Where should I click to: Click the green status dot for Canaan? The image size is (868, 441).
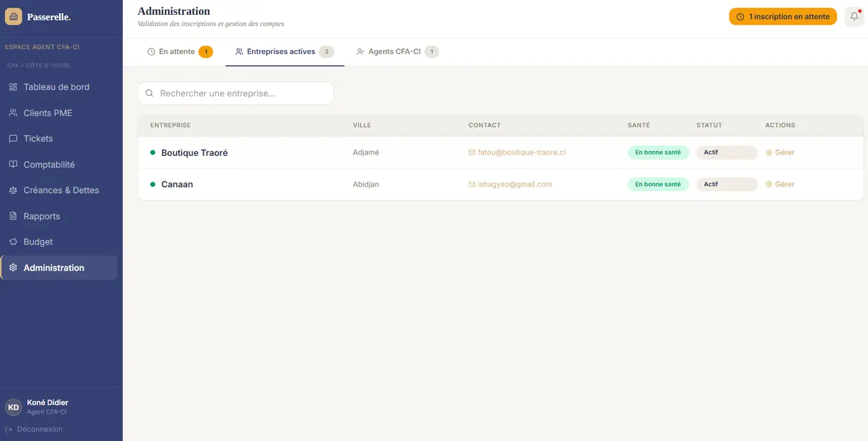(x=153, y=184)
